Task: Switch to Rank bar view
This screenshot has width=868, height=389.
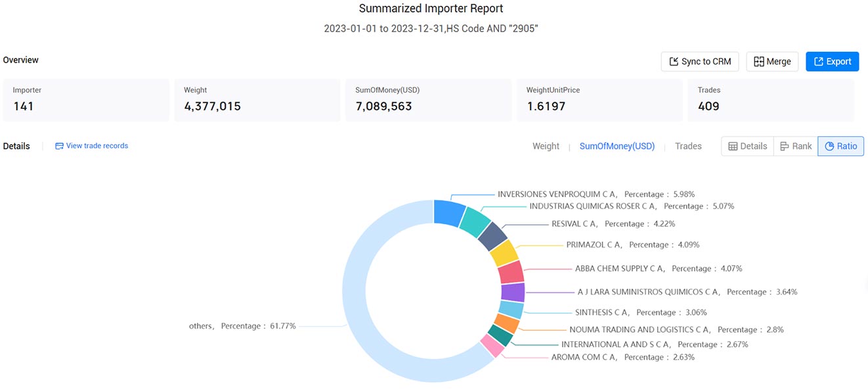Action: [795, 146]
